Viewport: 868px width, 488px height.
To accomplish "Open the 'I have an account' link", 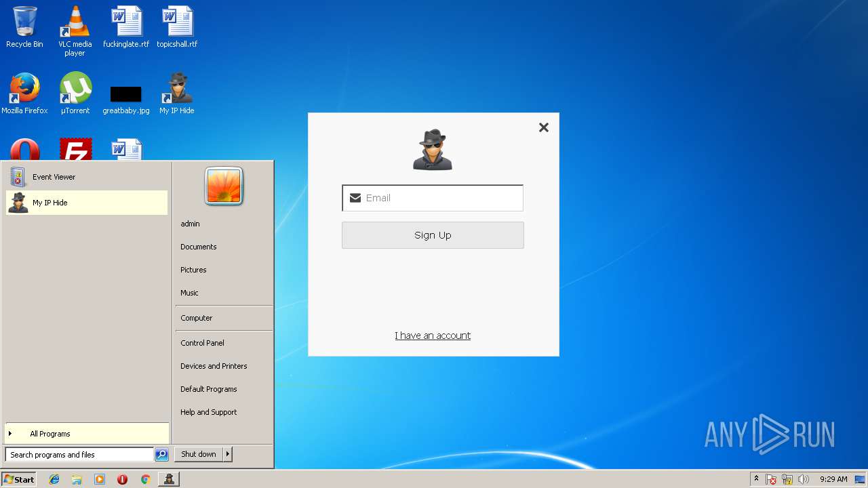I will point(433,335).
